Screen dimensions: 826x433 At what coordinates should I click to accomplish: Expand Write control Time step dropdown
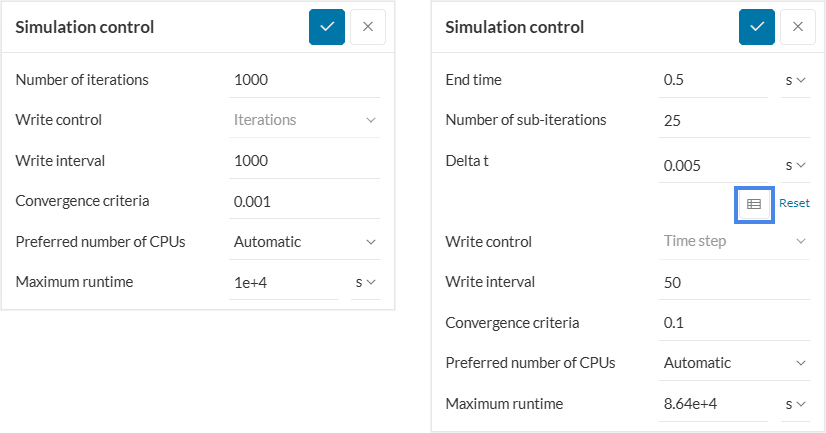coord(734,241)
